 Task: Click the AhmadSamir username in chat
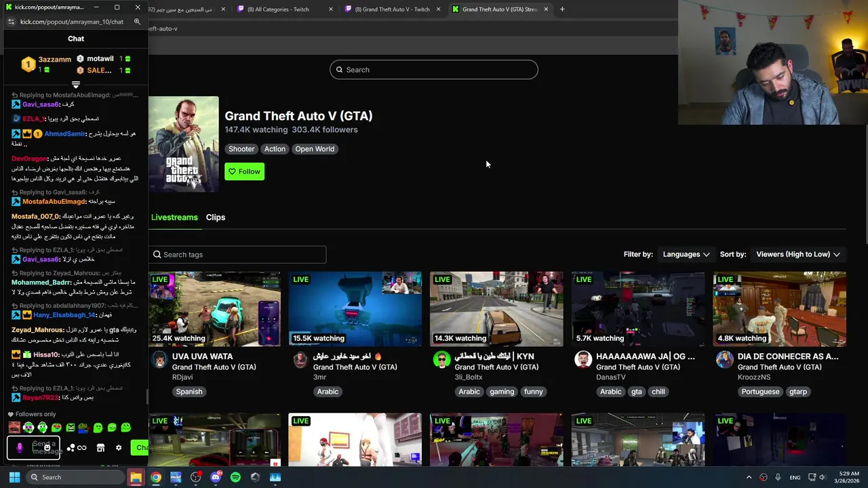click(x=65, y=134)
